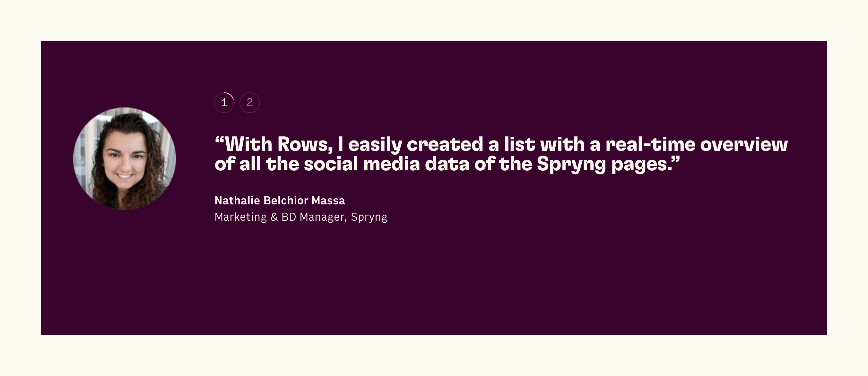Click the middle name "Belchior"
This screenshot has height=376, width=868.
pyautogui.click(x=286, y=201)
